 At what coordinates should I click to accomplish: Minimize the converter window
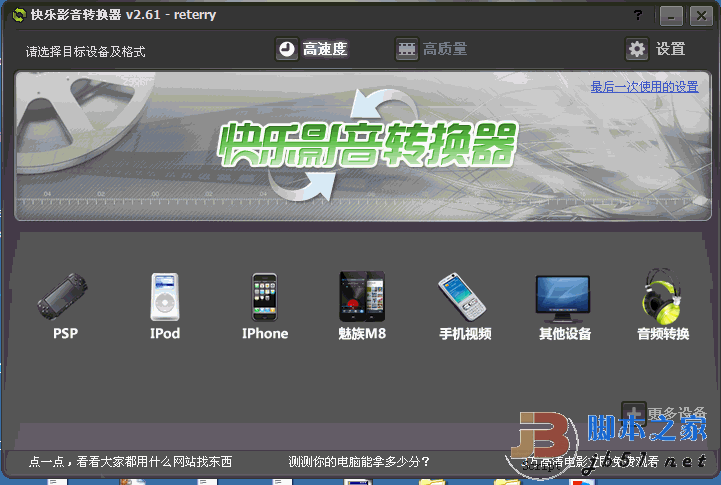(x=672, y=16)
